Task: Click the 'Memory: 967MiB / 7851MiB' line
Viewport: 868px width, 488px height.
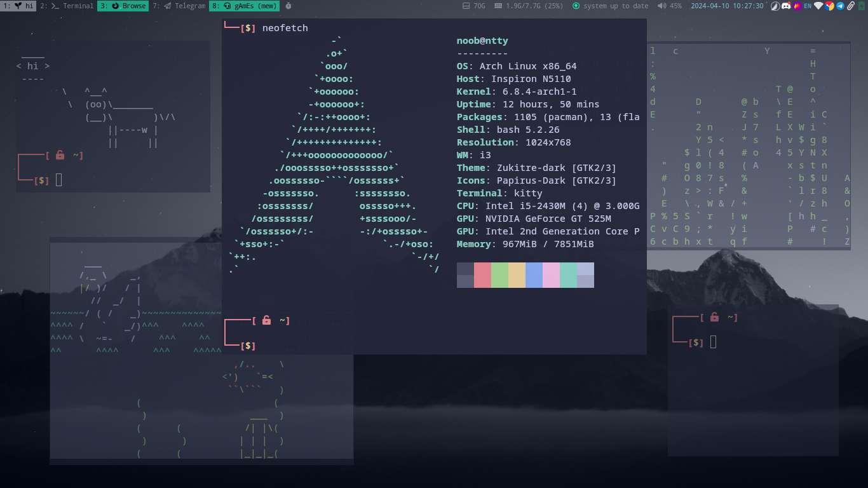Action: [x=525, y=244]
